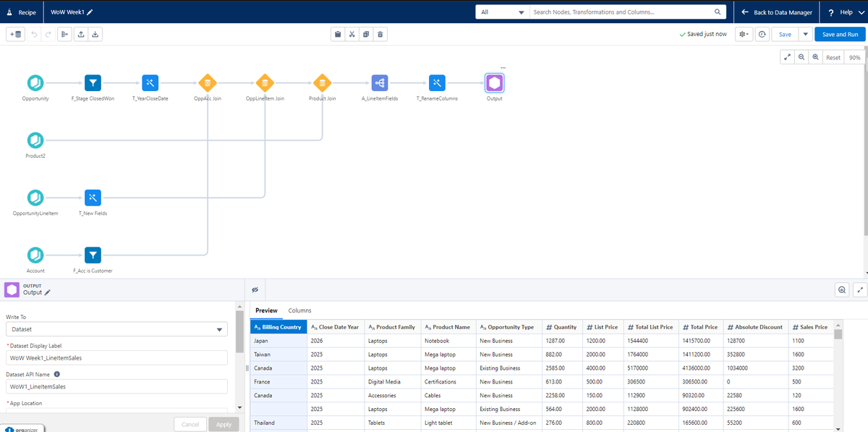Viewport: 868px width, 432px height.
Task: Click the Apply button
Action: click(x=224, y=424)
